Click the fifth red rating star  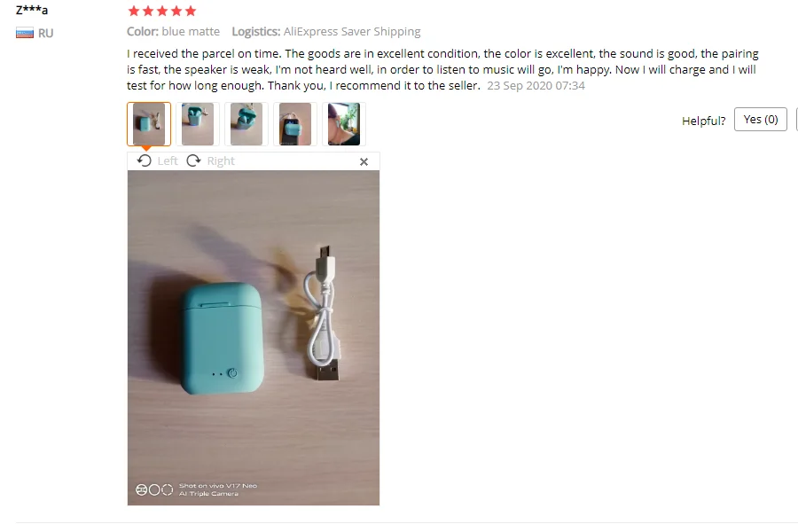tap(191, 11)
